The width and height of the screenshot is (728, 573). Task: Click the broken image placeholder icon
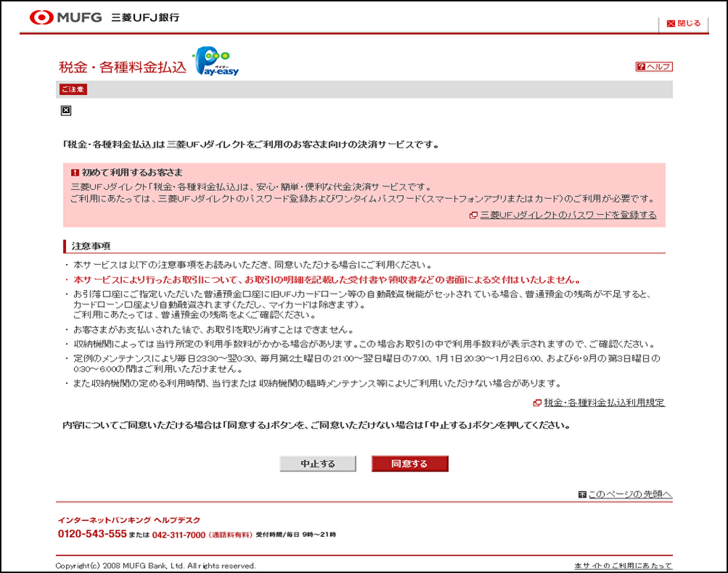tap(66, 110)
